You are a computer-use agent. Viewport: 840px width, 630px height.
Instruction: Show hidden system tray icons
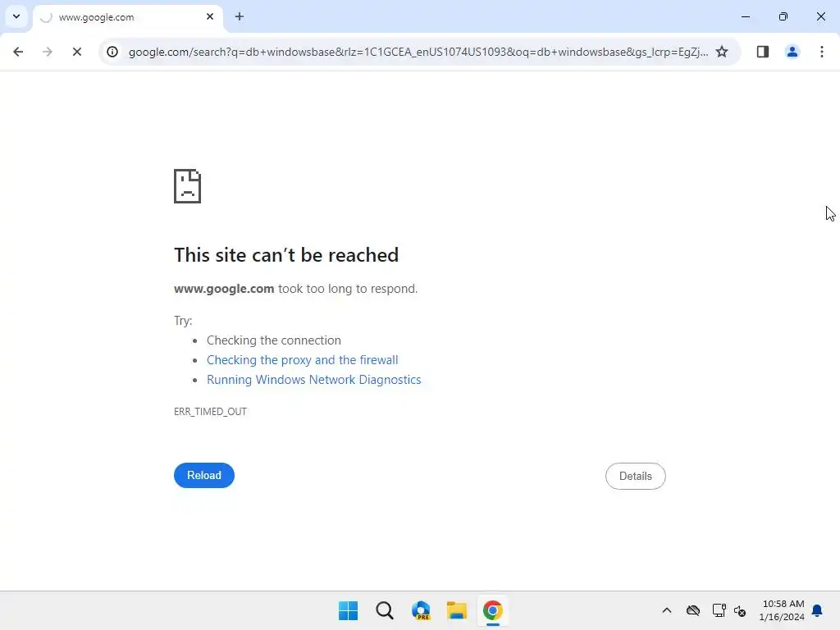[x=667, y=610]
